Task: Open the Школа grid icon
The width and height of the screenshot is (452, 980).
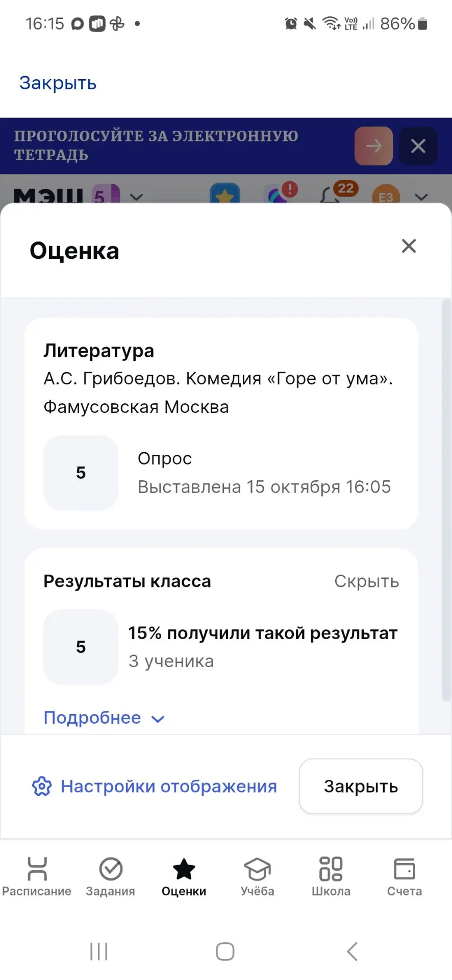Action: pyautogui.click(x=331, y=869)
